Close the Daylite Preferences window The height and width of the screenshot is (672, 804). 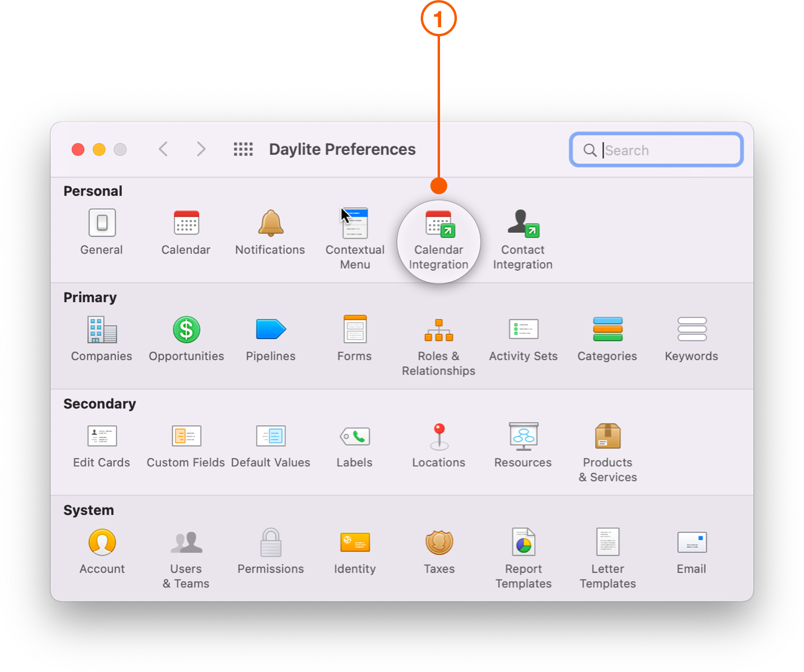pos(78,149)
